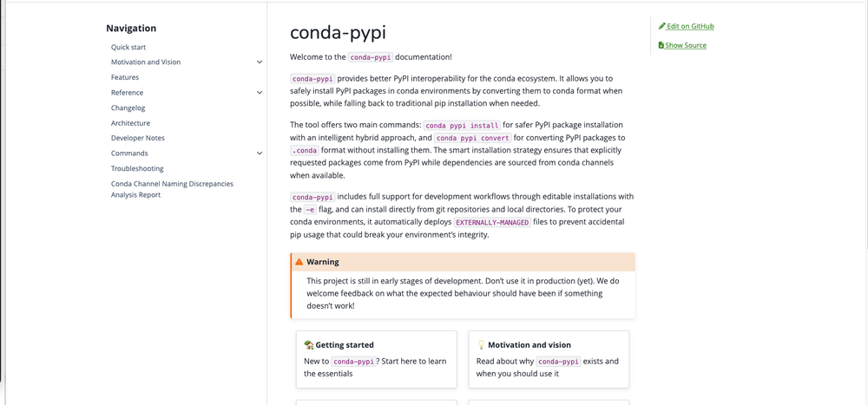Expand the Commands navigation chevron

[260, 154]
